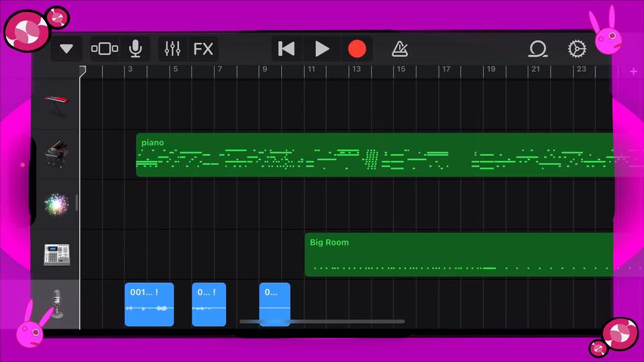The height and width of the screenshot is (362, 644).
Task: Select the grand piano track header
Action: [x=56, y=154]
